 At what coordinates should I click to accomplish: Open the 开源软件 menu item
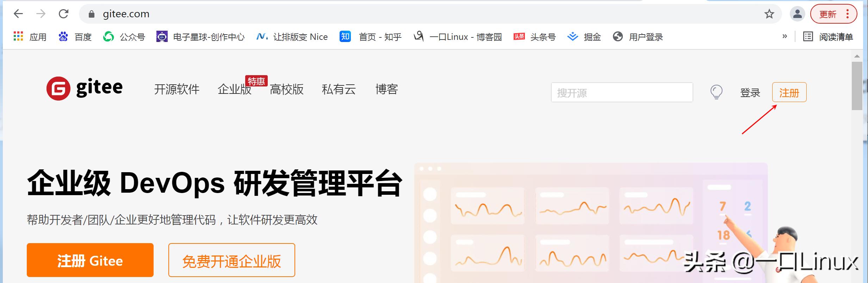point(177,89)
